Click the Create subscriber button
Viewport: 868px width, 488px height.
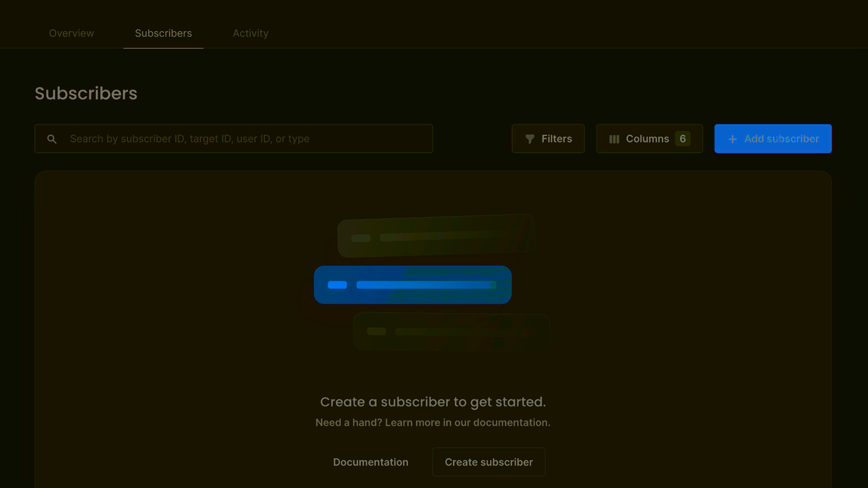pyautogui.click(x=488, y=462)
